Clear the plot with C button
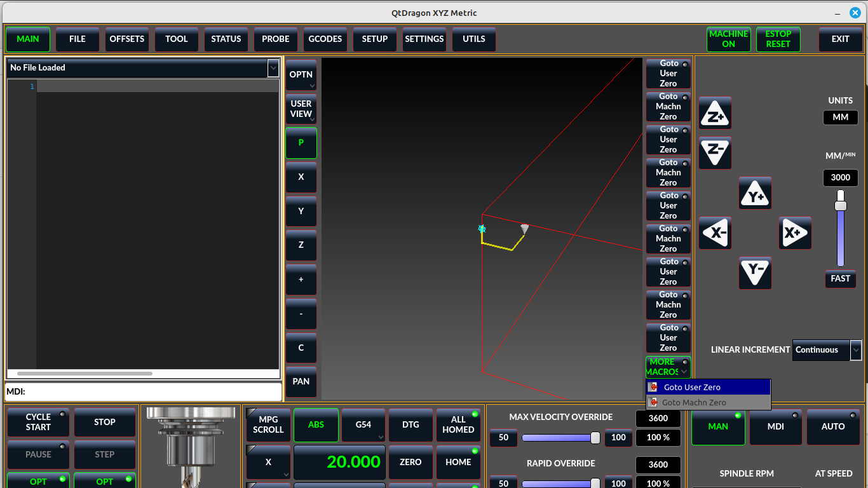 click(301, 348)
